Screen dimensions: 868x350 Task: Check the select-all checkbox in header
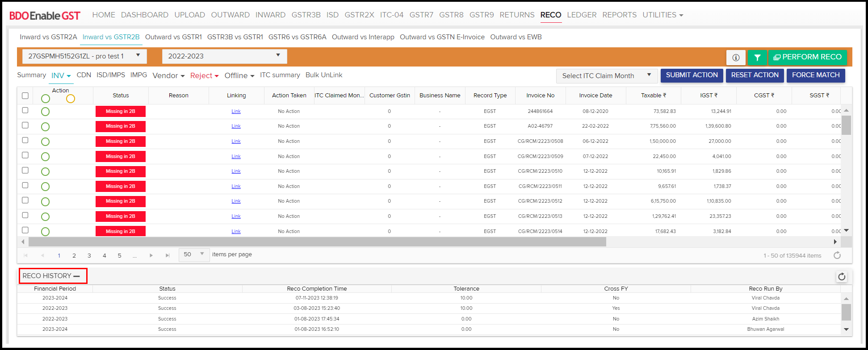pos(25,96)
